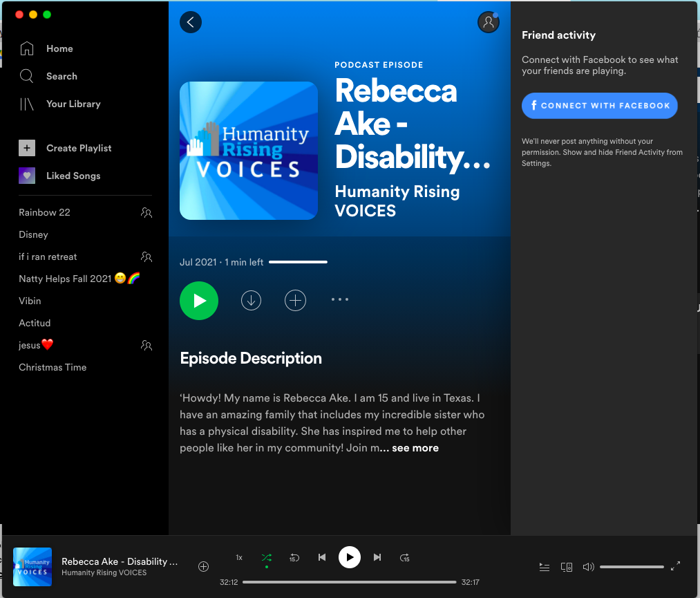Mute with the speaker volume icon
This screenshot has height=598, width=700.
(x=588, y=567)
